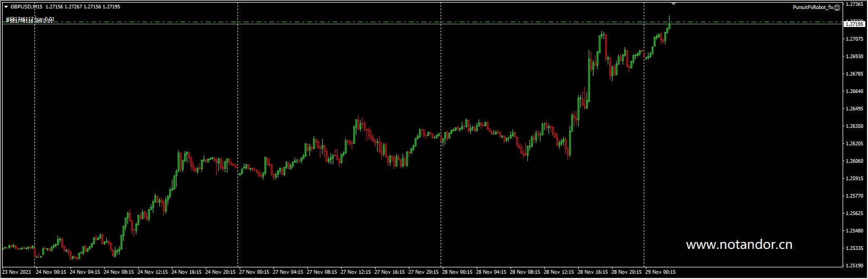Click the current price label 1.27195
Viewport: 868px width, 279px height.
[855, 24]
